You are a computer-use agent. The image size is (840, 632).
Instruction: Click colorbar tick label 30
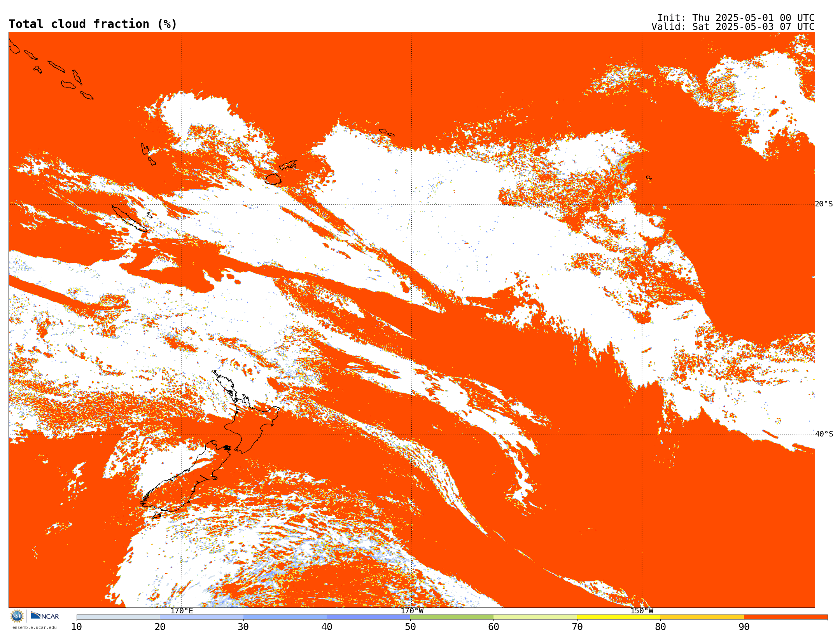tap(243, 627)
